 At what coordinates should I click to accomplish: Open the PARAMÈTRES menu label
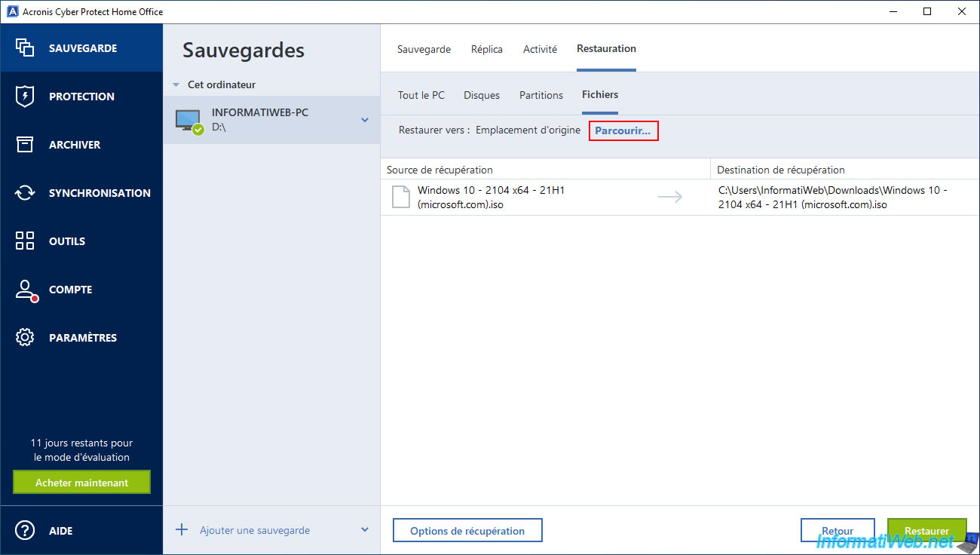coord(83,338)
